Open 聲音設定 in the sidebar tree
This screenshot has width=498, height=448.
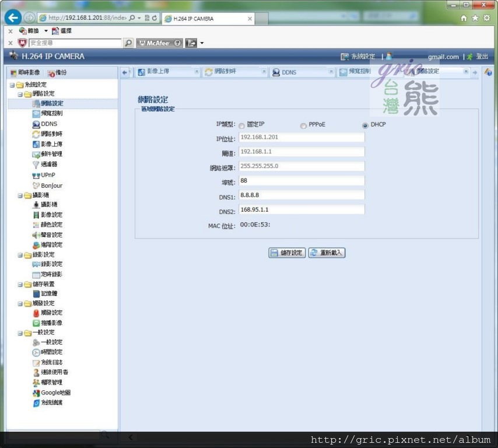click(x=47, y=235)
